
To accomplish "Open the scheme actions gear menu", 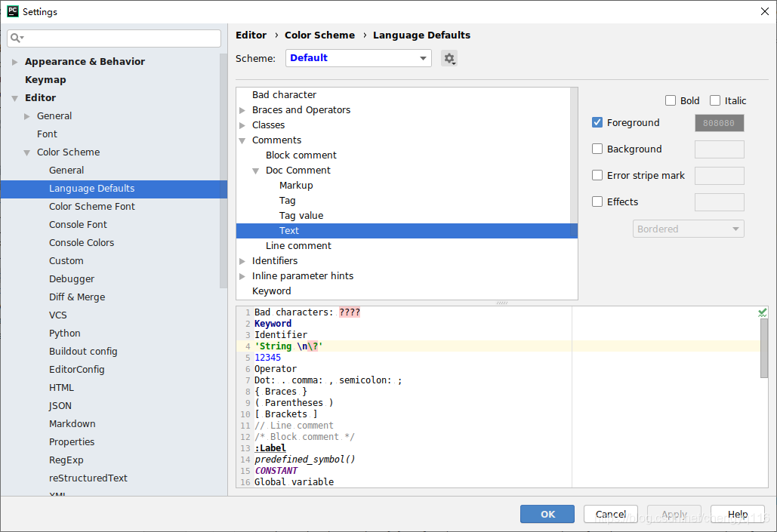I will [449, 58].
